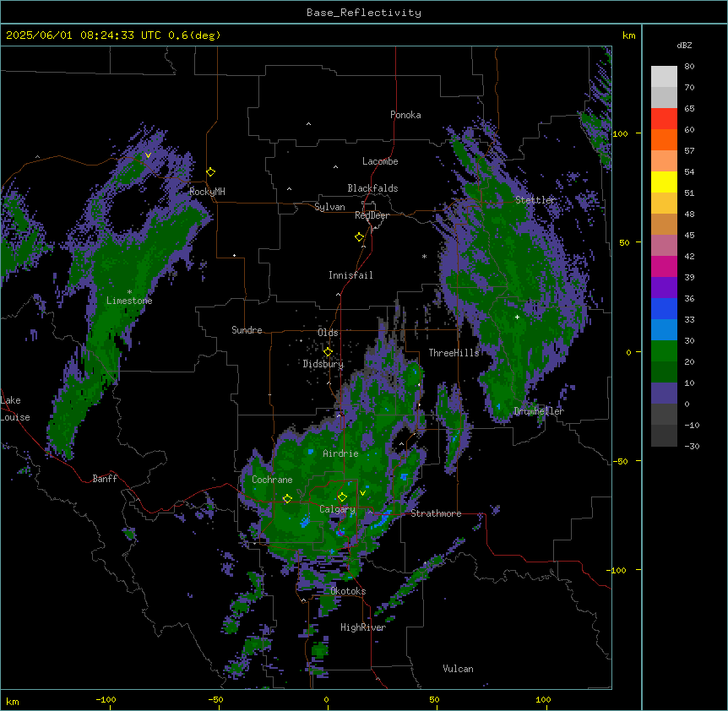Click the Base_Reflectivity title
This screenshot has height=711, width=728.
coord(364,13)
